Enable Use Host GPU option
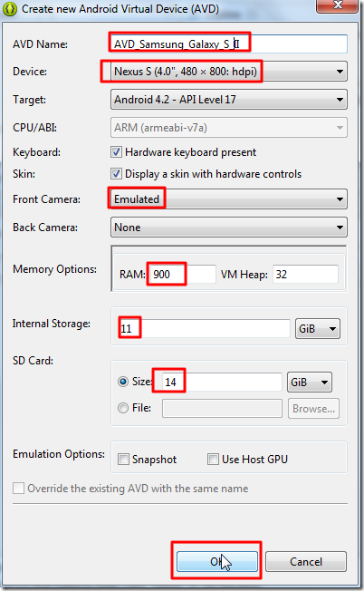Screen dimensions: 364x591 pyautogui.click(x=213, y=459)
